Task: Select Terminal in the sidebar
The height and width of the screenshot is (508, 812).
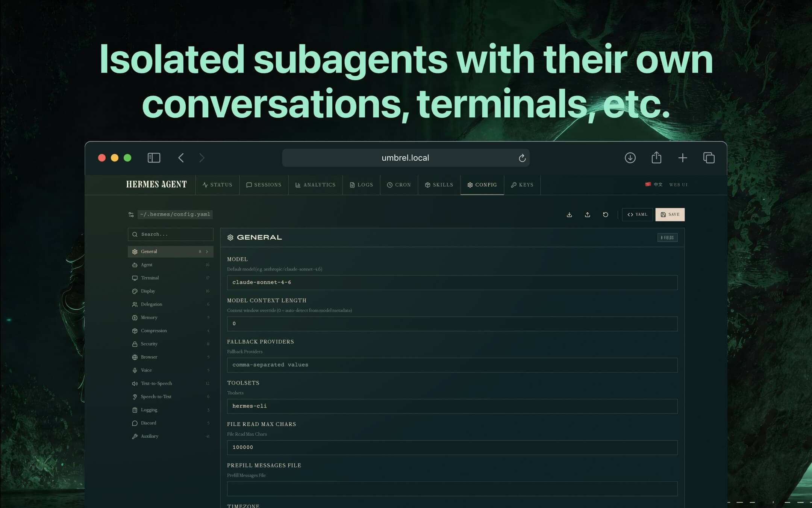Action: (x=150, y=278)
